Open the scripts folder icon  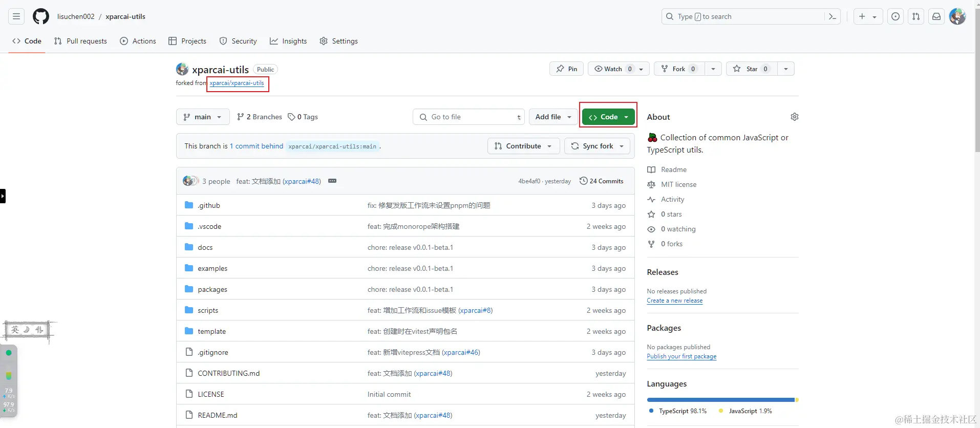(189, 310)
